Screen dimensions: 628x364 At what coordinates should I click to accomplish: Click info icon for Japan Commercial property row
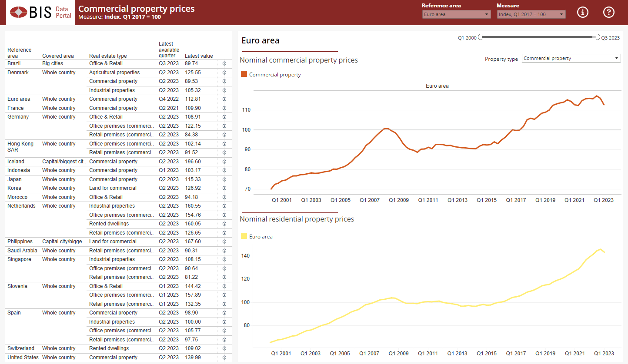coord(224,179)
